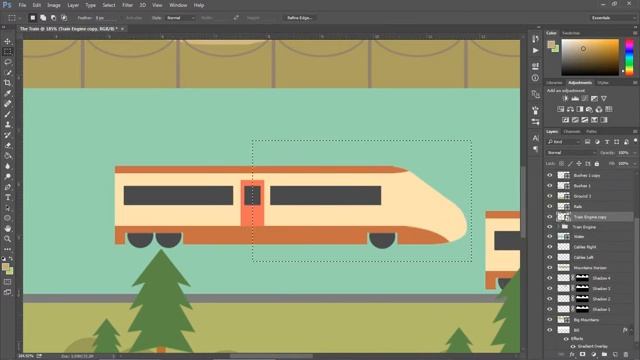Toggle lock transparent pixels
This screenshot has width=640, height=360.
(562, 164)
